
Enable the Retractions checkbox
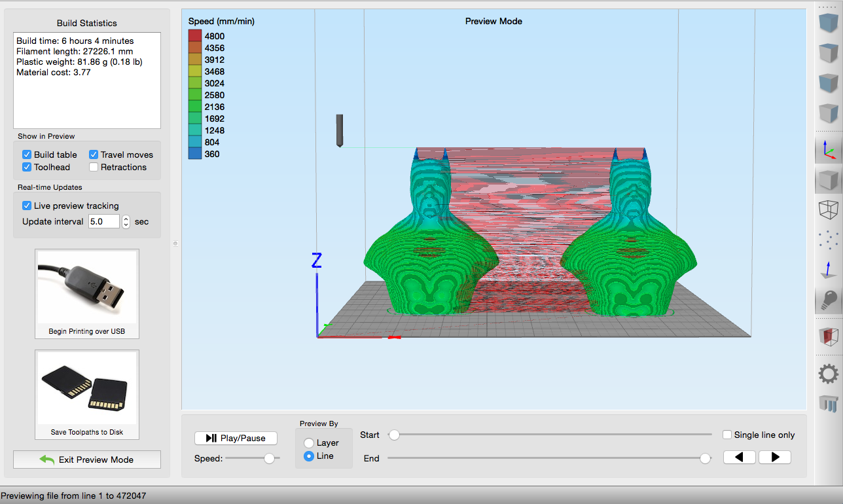point(94,167)
